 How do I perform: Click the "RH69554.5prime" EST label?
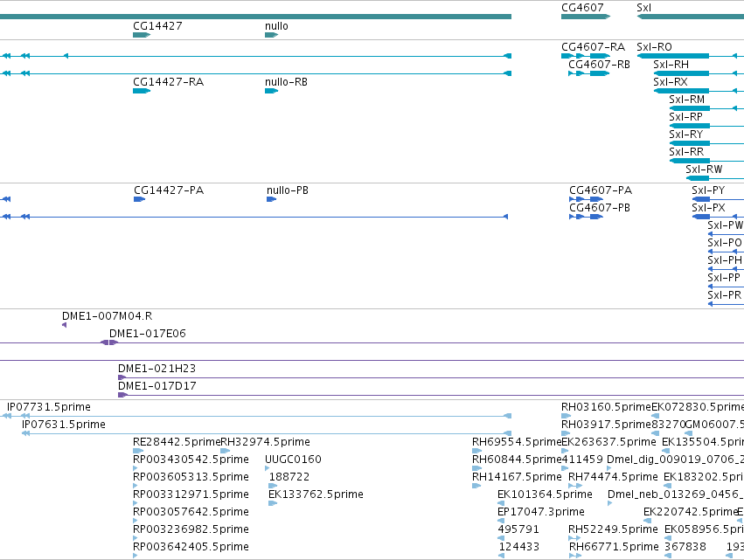517,442
